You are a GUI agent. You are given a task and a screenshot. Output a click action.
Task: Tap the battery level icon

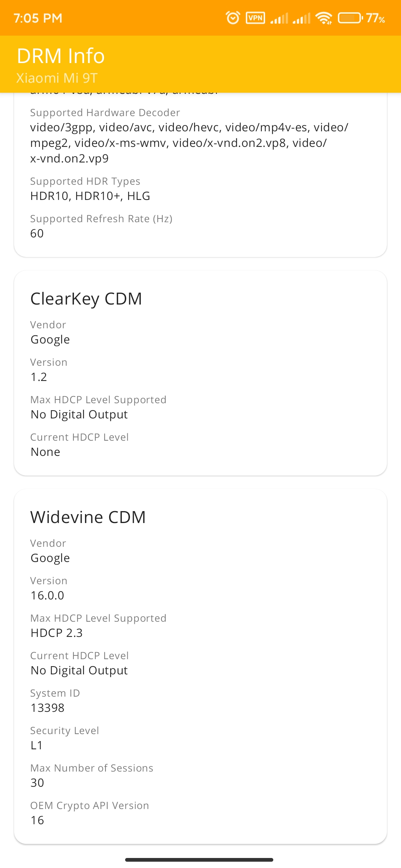click(x=350, y=18)
